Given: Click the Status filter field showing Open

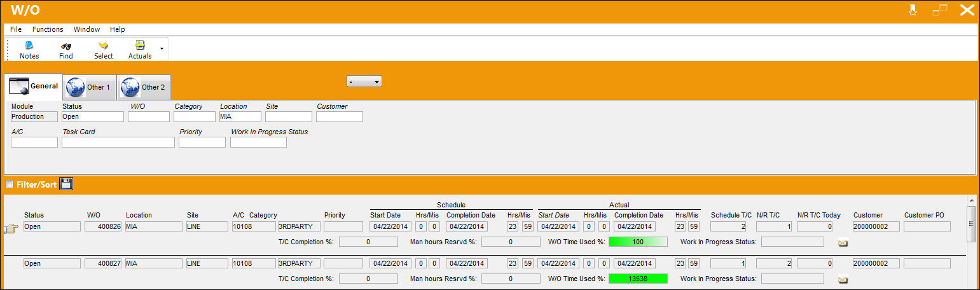Looking at the screenshot, I should tap(93, 117).
